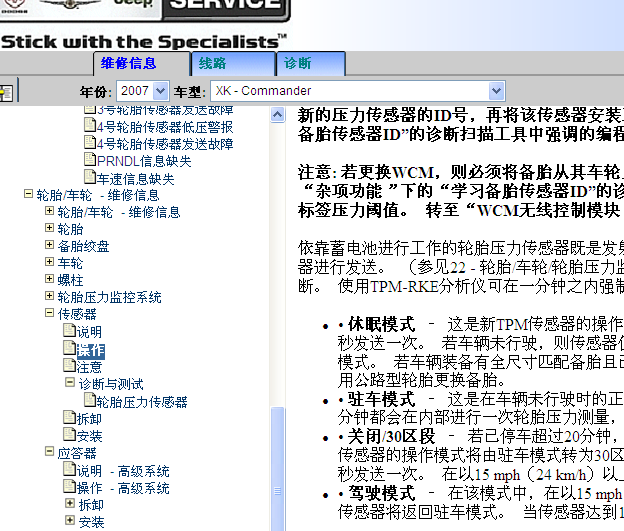Click document icon beside 操作 - 高级系统
Screen dimensions: 624x531
[x=69, y=486]
